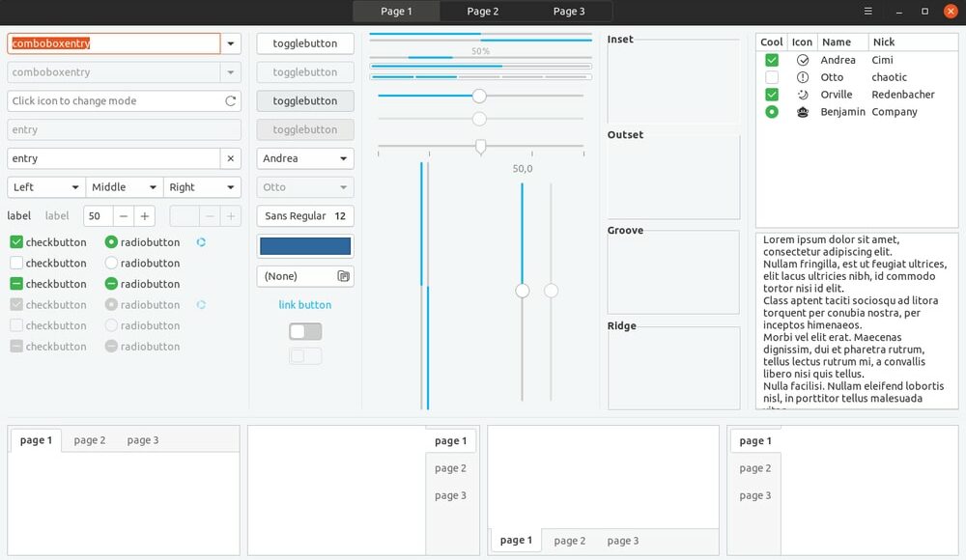Open the first comboboxentry dropdown arrow

pos(230,43)
